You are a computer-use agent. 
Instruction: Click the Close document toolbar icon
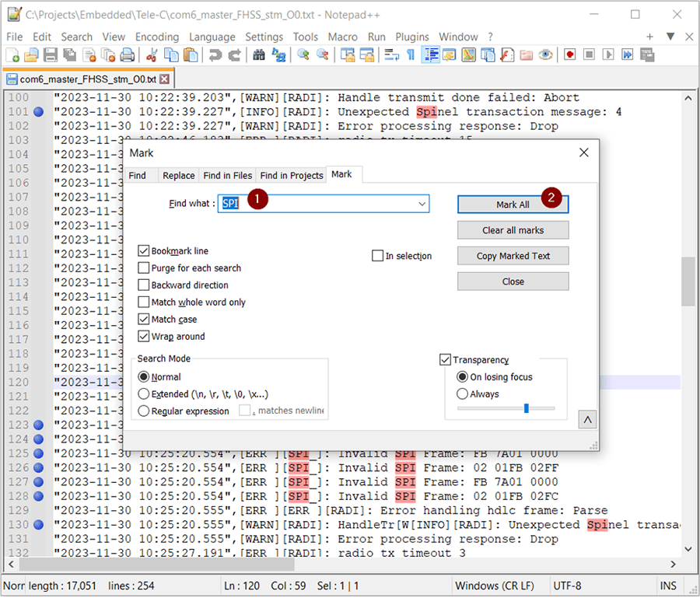coord(89,55)
